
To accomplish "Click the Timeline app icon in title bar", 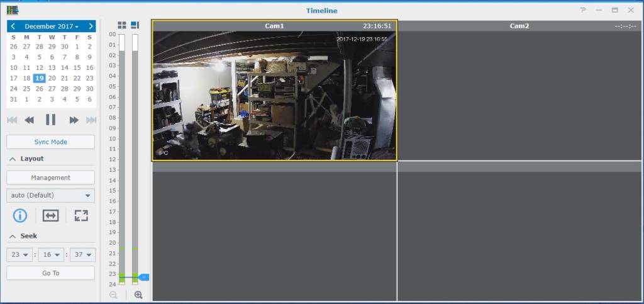I will (13, 10).
